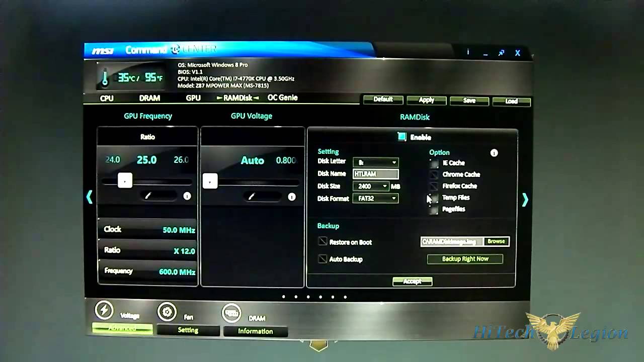The image size is (644, 362).
Task: Toggle Auto Backup checkbox
Action: (x=323, y=259)
